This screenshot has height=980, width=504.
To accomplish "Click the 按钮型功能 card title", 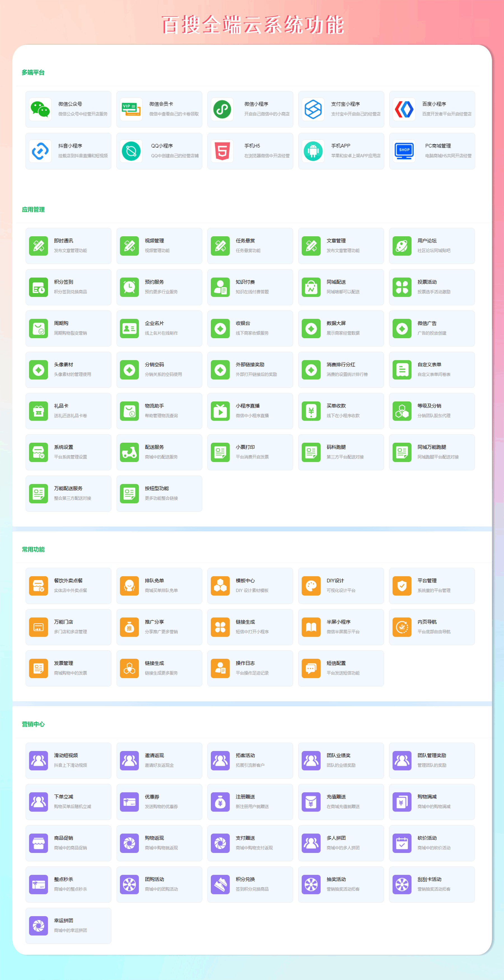I will tap(157, 489).
